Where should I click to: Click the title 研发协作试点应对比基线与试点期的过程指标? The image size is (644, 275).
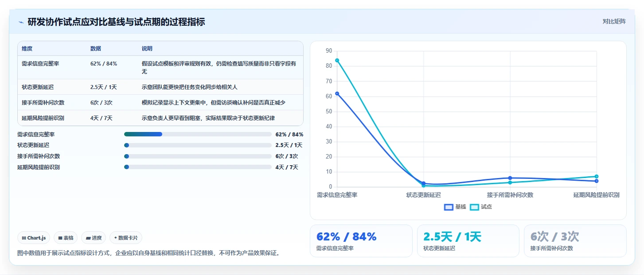(116, 22)
